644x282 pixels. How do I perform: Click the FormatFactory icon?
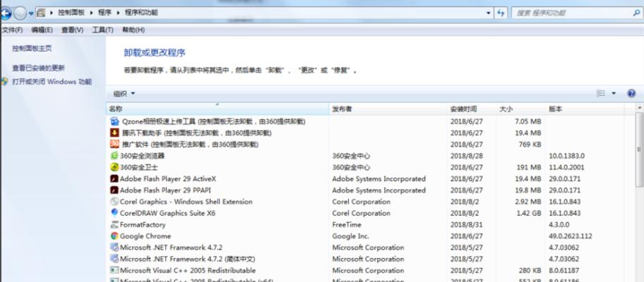[x=114, y=225]
